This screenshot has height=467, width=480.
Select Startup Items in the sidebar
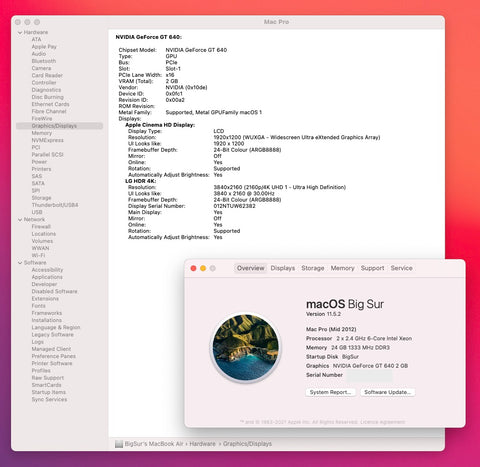coord(48,392)
